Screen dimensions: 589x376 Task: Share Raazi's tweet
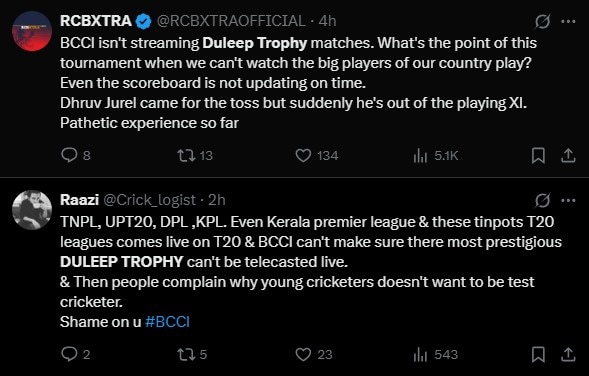point(568,355)
